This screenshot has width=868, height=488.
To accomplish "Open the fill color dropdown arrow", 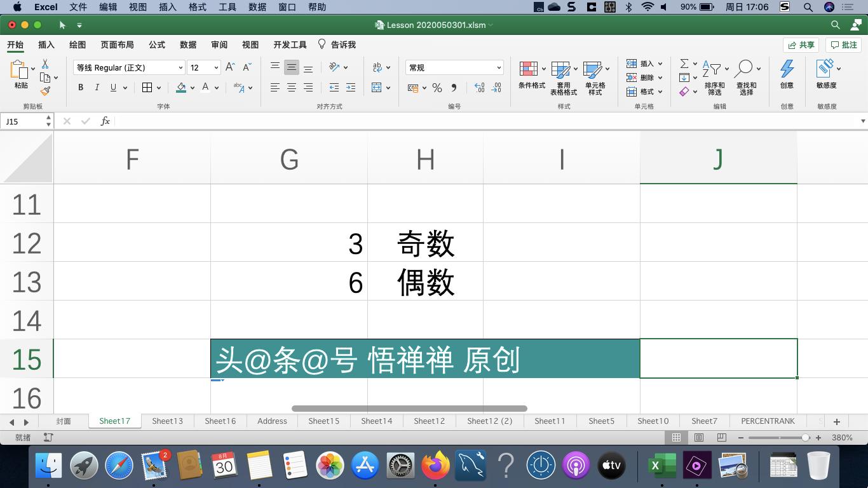I will 192,88.
